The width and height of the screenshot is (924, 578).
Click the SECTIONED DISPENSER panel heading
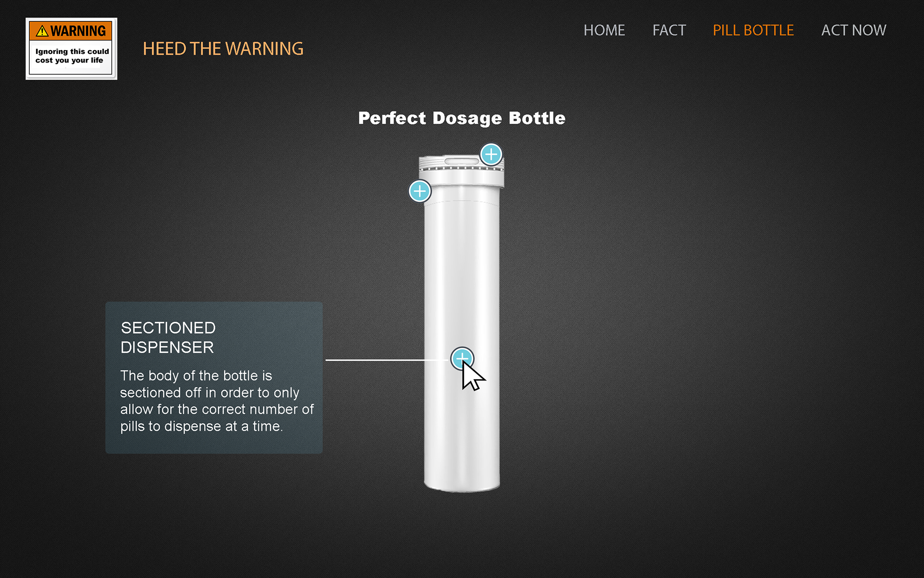pos(168,337)
